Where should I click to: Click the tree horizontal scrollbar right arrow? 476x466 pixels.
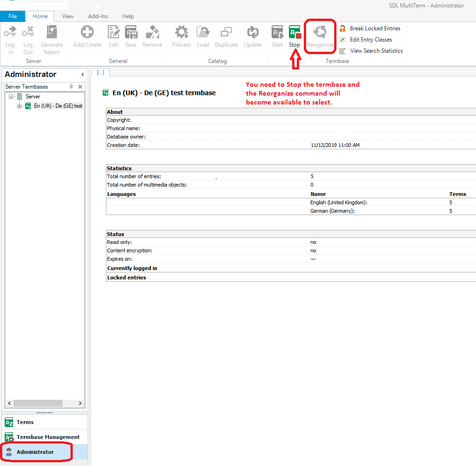tap(80, 403)
